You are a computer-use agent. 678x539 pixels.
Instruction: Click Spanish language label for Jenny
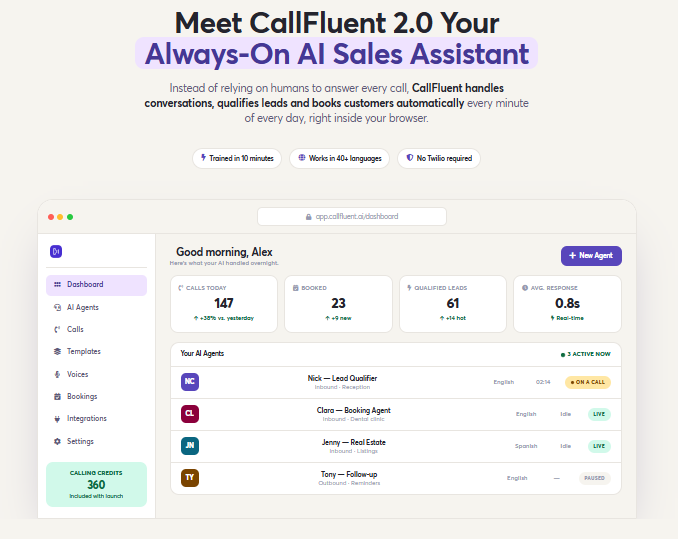click(526, 446)
